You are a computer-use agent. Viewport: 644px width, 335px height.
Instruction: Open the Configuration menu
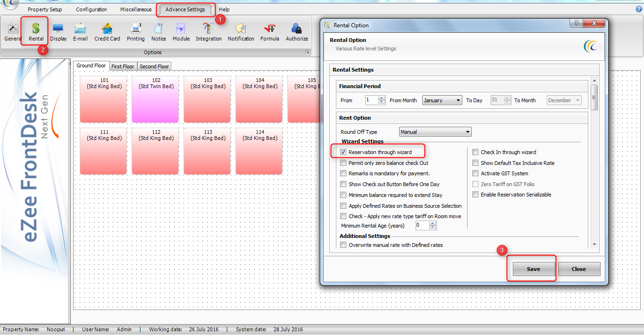pos(92,9)
